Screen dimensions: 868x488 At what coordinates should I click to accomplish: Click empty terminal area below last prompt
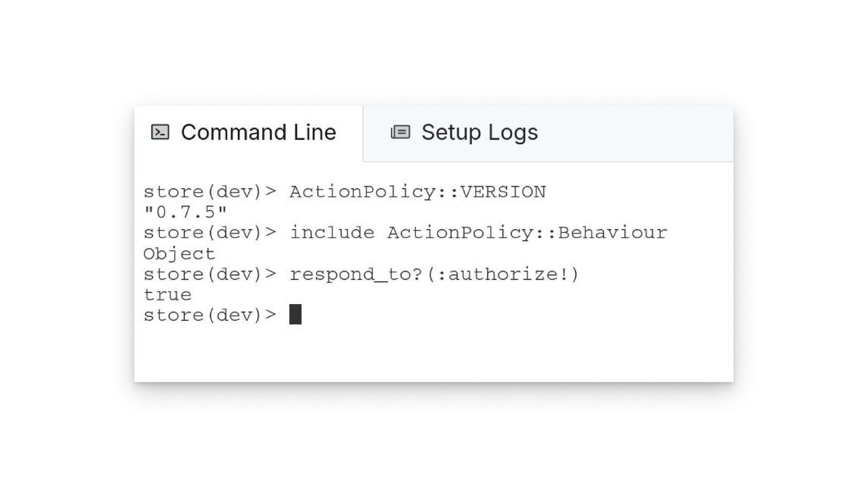pyautogui.click(x=433, y=355)
